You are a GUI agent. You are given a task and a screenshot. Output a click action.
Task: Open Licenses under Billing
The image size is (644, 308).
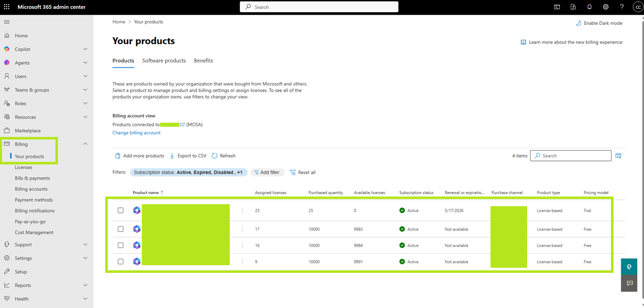coord(23,167)
